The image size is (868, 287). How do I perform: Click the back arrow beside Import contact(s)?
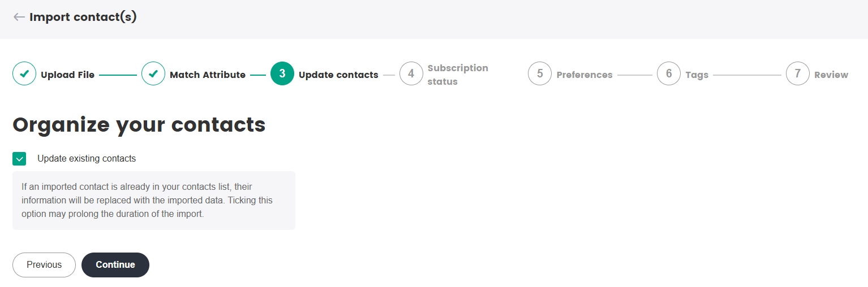(19, 17)
